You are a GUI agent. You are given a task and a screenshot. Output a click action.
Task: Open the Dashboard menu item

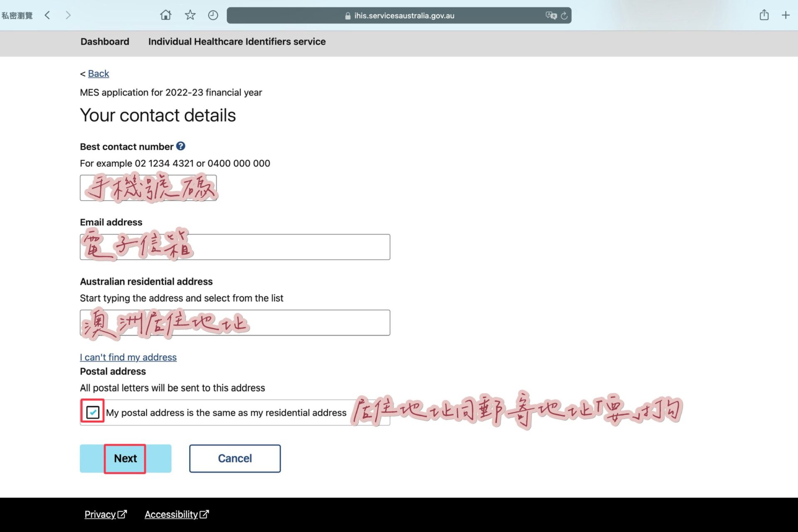point(105,42)
